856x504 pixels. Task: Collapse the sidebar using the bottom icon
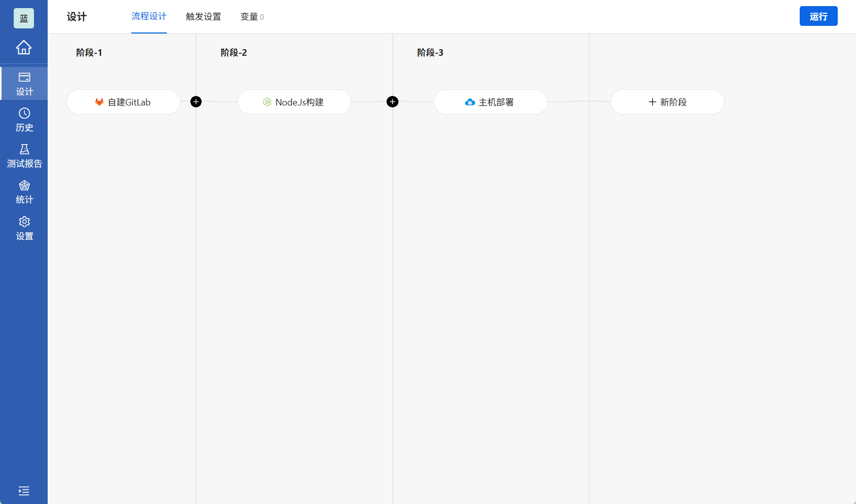(x=24, y=491)
